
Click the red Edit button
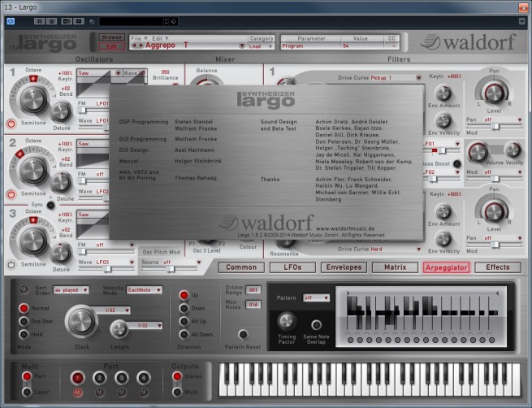click(x=111, y=47)
